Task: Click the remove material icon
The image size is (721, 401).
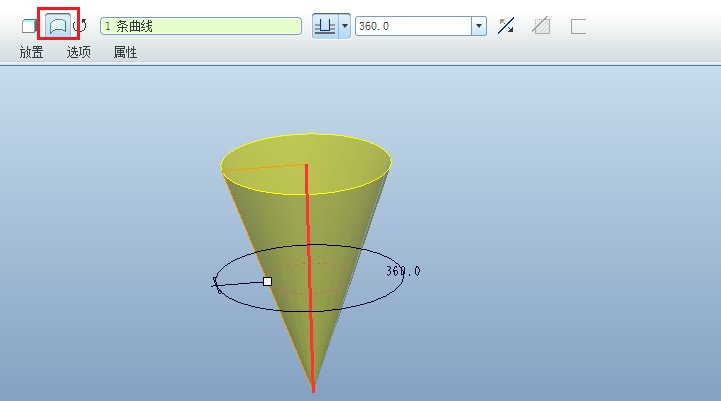Action: click(541, 26)
